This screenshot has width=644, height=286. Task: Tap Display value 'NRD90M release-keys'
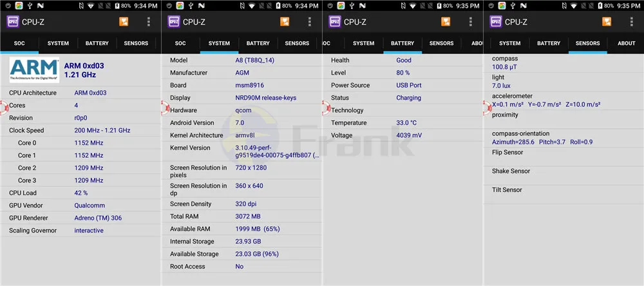tap(266, 98)
